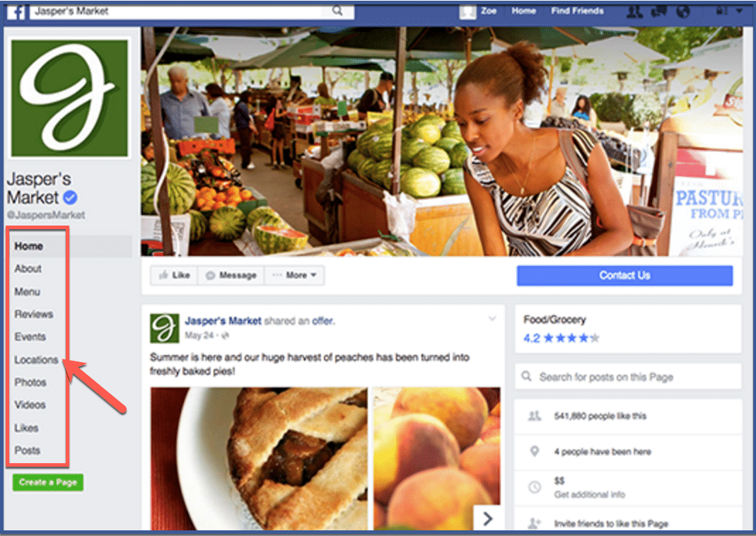Open Locations in the left sidebar
Viewport: 756px width, 536px height.
point(36,360)
